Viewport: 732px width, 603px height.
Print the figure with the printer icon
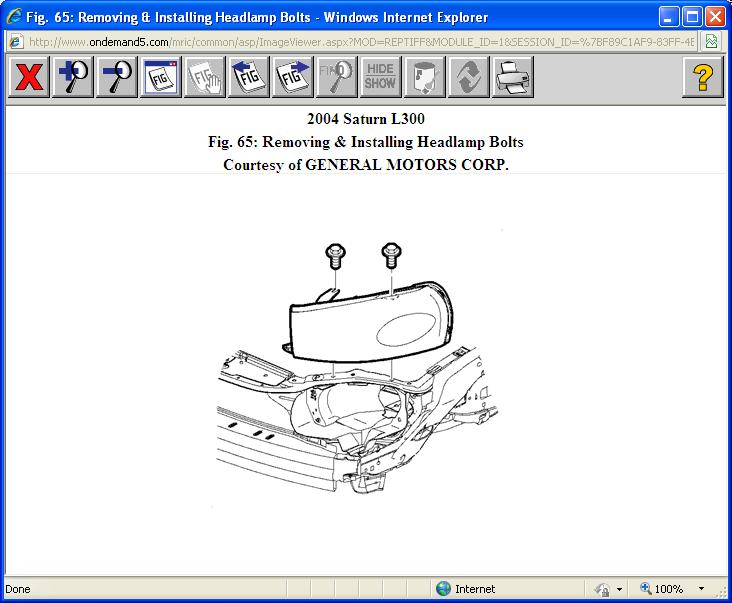[513, 77]
